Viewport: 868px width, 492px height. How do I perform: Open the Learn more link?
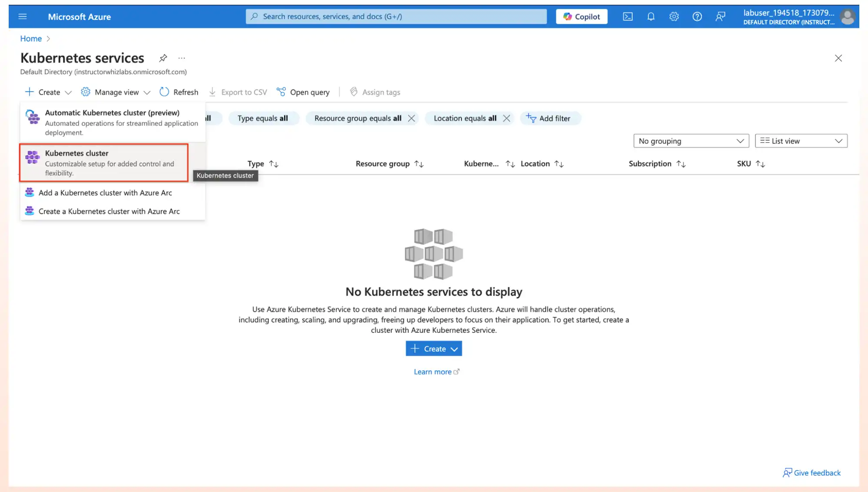click(x=436, y=372)
